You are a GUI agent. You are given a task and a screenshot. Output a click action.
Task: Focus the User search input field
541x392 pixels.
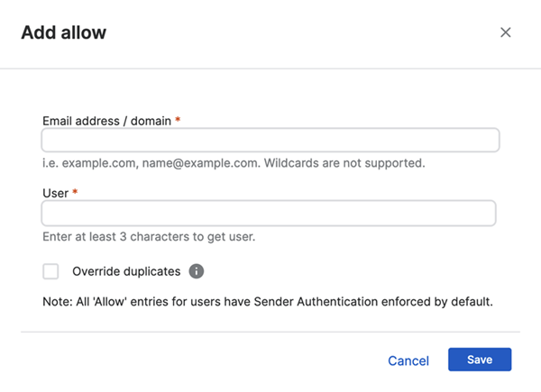(x=269, y=214)
